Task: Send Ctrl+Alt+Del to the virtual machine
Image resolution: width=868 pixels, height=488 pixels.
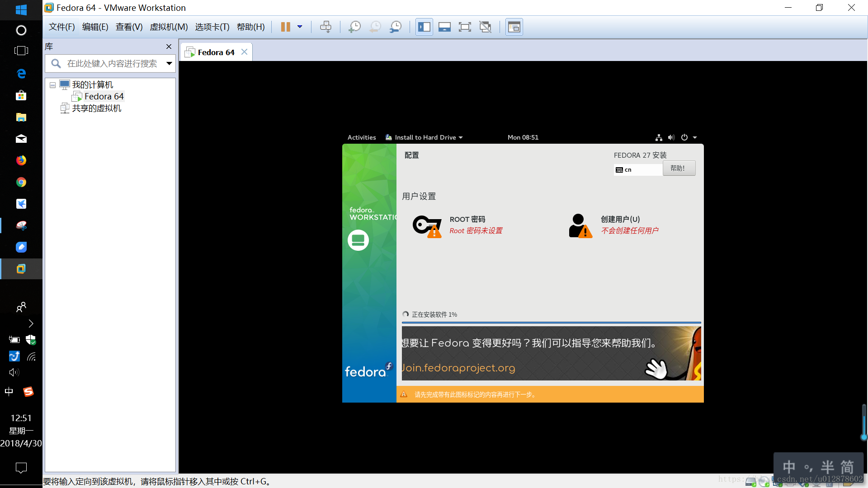Action: point(325,27)
